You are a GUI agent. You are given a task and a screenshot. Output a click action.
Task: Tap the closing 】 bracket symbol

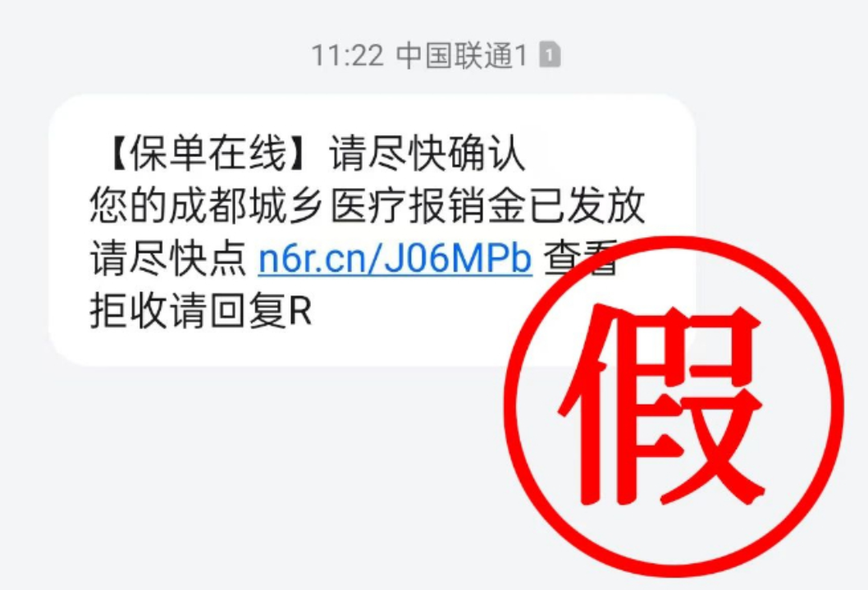pos(304,153)
